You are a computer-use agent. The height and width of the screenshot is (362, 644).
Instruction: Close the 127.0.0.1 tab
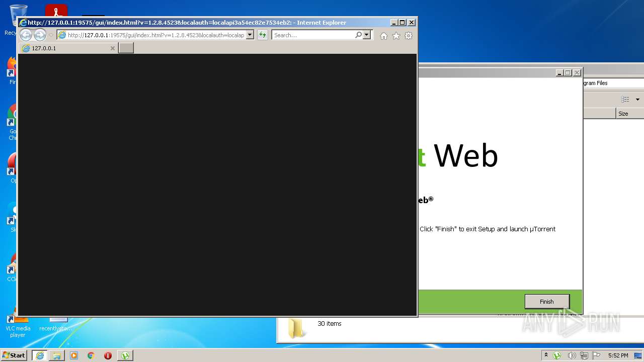(113, 48)
